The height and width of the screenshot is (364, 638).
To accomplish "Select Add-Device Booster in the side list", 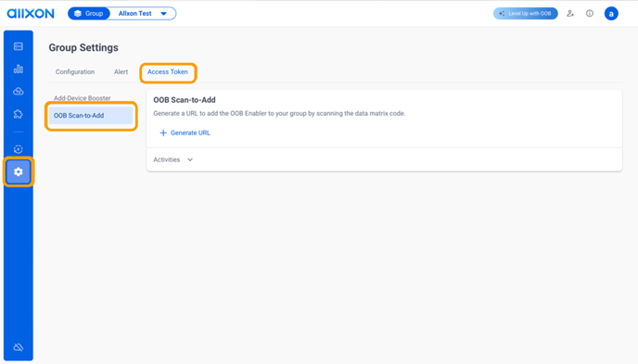I will [83, 98].
